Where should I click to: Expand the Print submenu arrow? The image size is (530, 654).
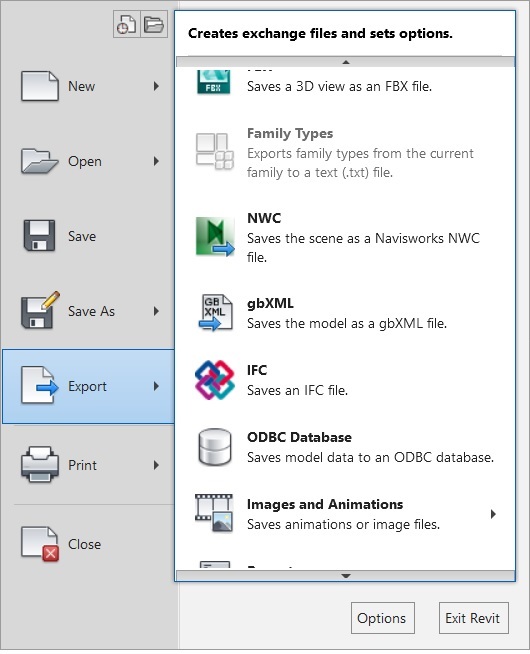[x=156, y=465]
